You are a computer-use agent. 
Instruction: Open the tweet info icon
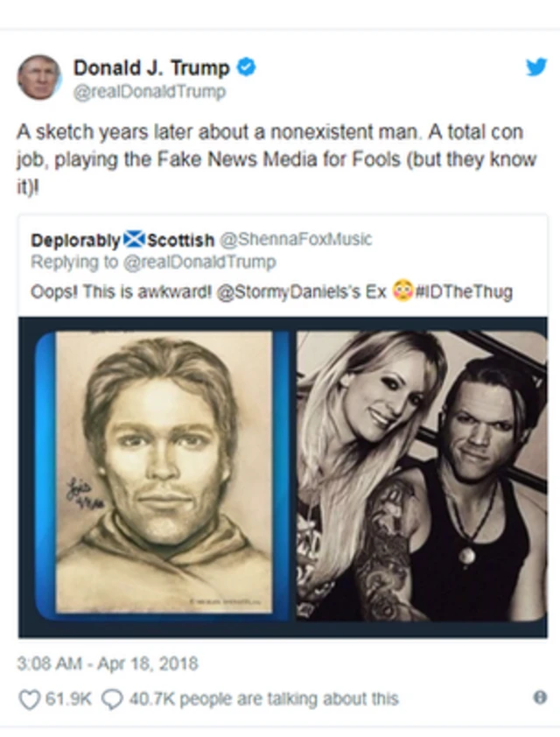[540, 698]
